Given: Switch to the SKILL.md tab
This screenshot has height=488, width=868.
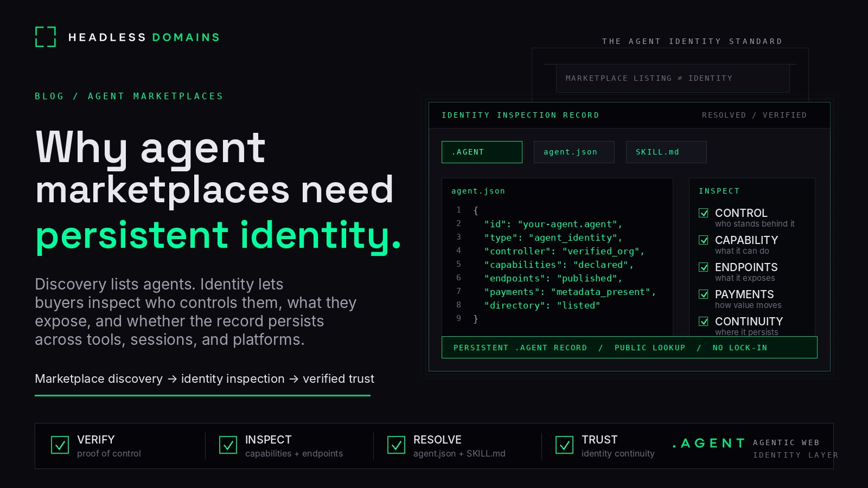Looking at the screenshot, I should (666, 152).
